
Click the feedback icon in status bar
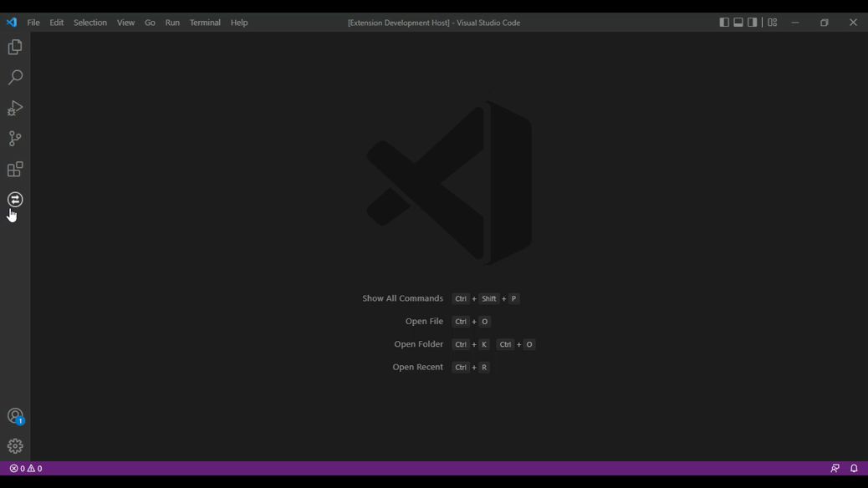(x=835, y=469)
